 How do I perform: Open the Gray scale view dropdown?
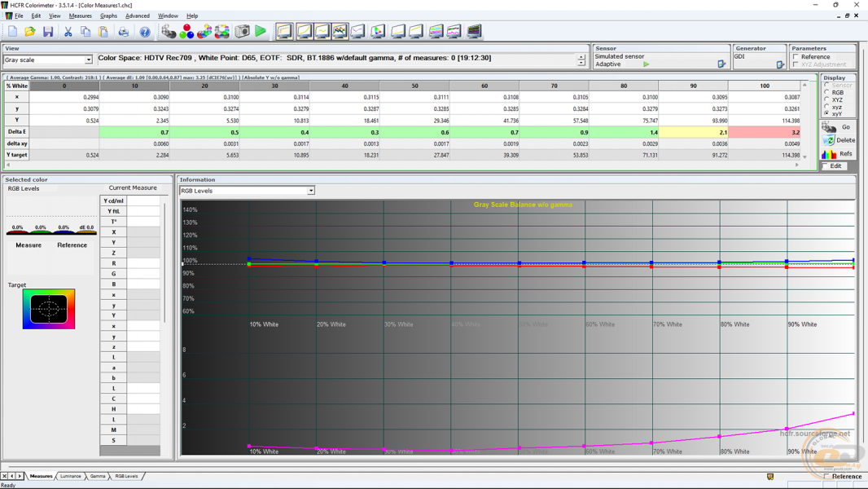(88, 59)
